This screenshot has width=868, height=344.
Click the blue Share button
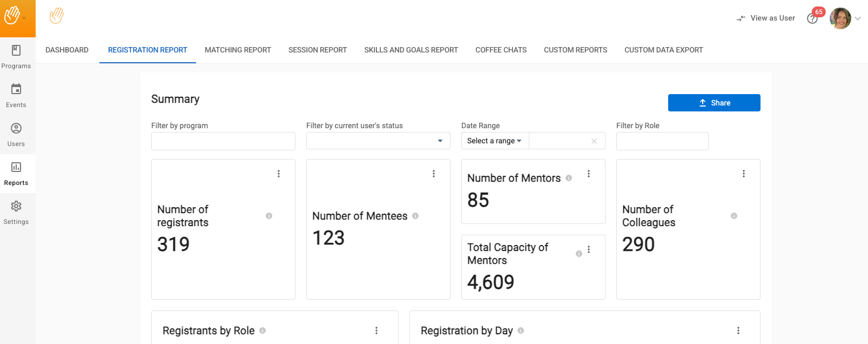click(x=714, y=103)
